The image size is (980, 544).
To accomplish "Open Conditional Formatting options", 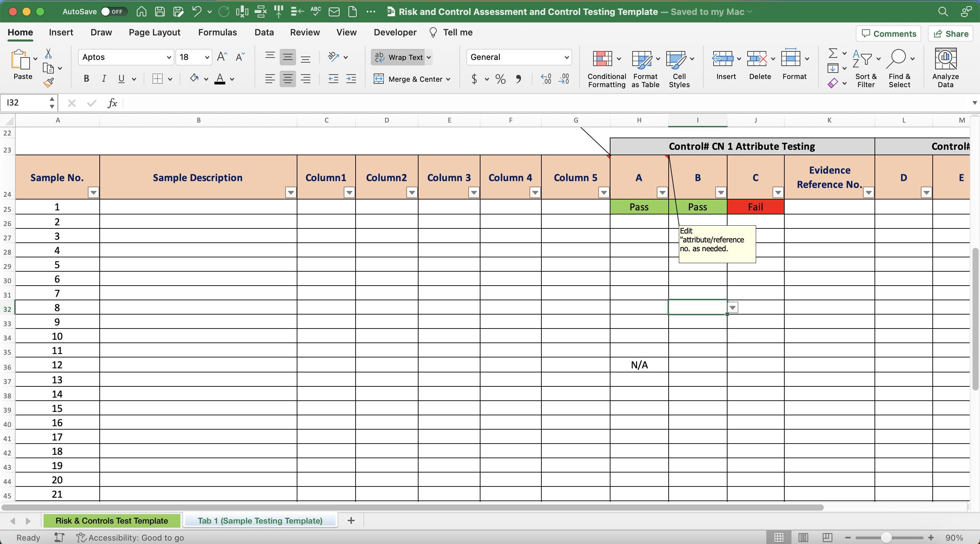I will click(606, 68).
